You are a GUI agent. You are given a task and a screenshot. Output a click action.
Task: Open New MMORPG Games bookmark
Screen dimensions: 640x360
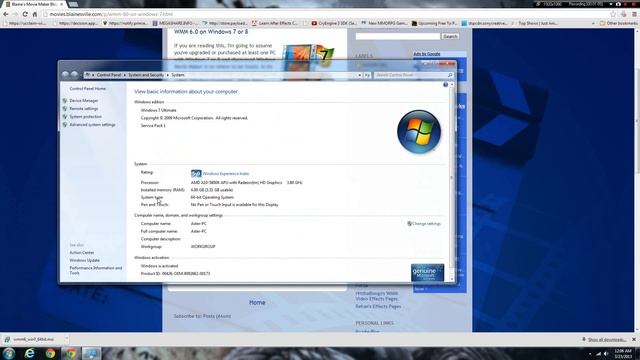coord(384,23)
